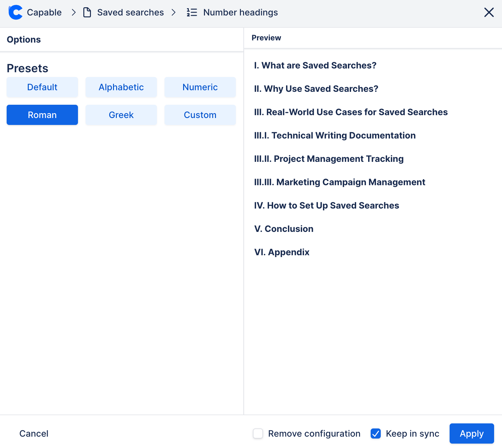The height and width of the screenshot is (448, 502).
Task: Enable the Remove configuration checkbox
Action: pos(258,433)
